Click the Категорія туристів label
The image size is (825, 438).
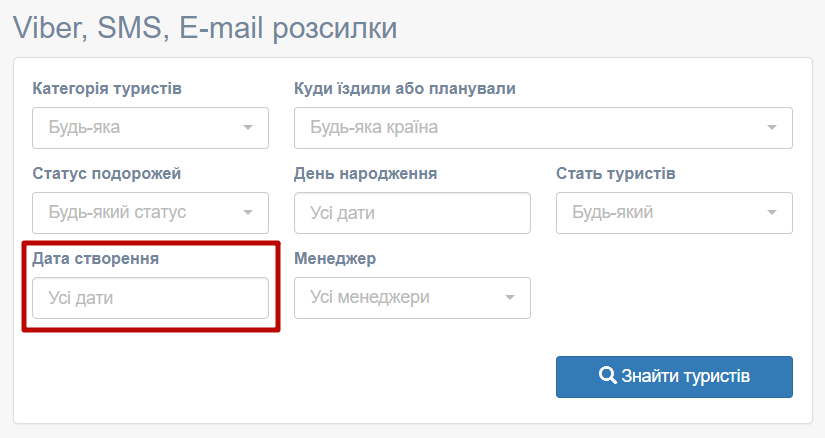107,88
